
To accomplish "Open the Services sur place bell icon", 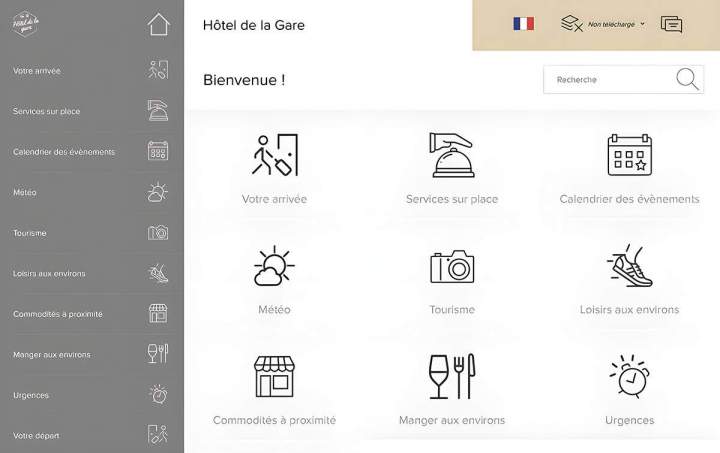I will tap(452, 155).
